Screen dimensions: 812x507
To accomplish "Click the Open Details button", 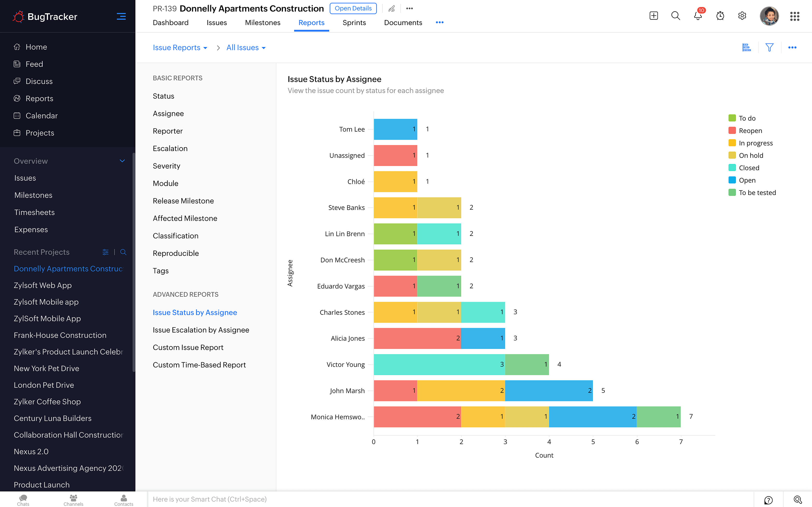I will point(353,8).
